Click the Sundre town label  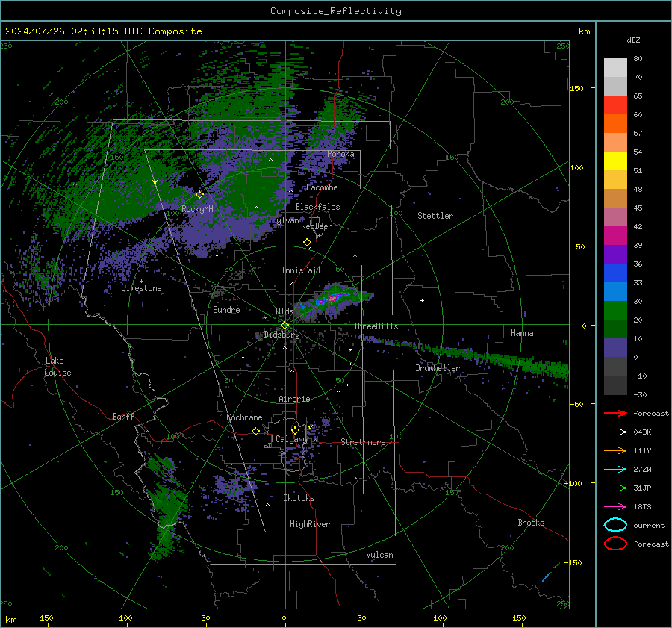click(226, 310)
